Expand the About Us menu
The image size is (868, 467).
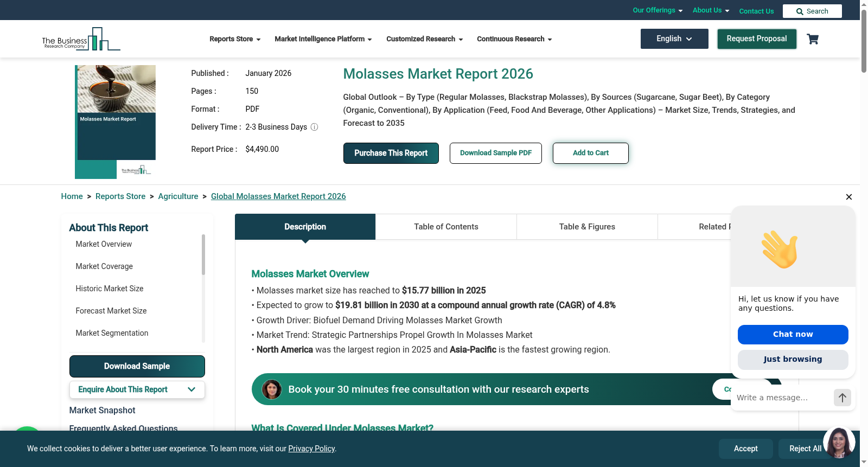(711, 10)
